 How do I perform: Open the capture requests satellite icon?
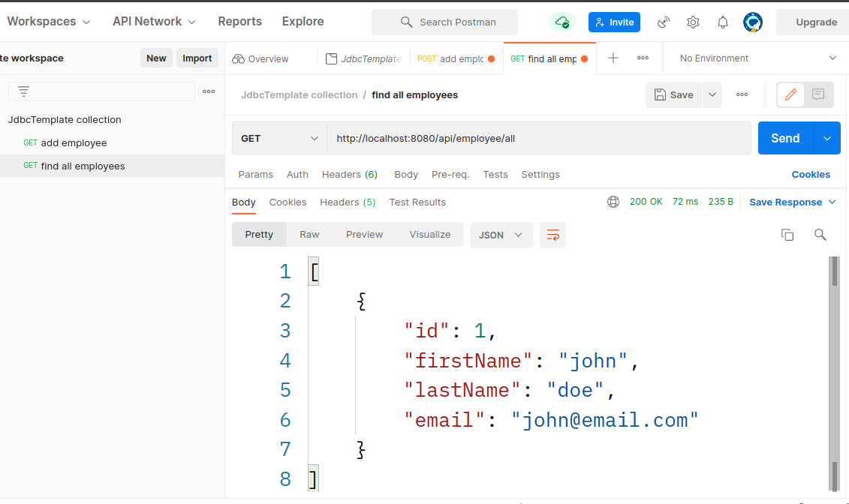pyautogui.click(x=664, y=22)
